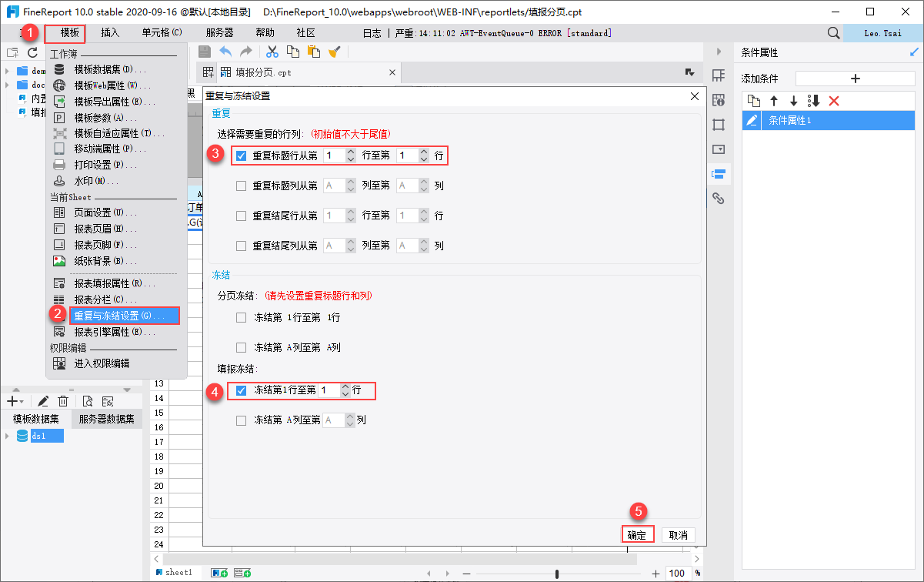Choose 重复与冻结设置(G) menu entry

tap(125, 316)
